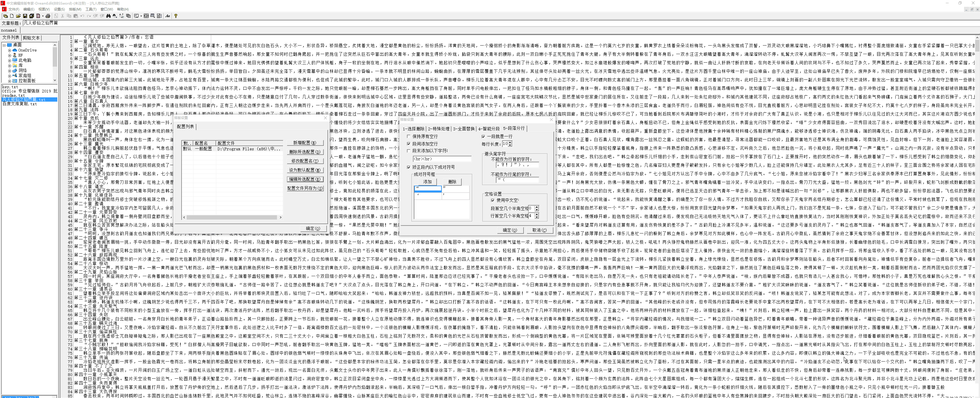Screen dimensions: 980x398
Task: Click the 配置文件另存为(S) button
Action: point(305,188)
